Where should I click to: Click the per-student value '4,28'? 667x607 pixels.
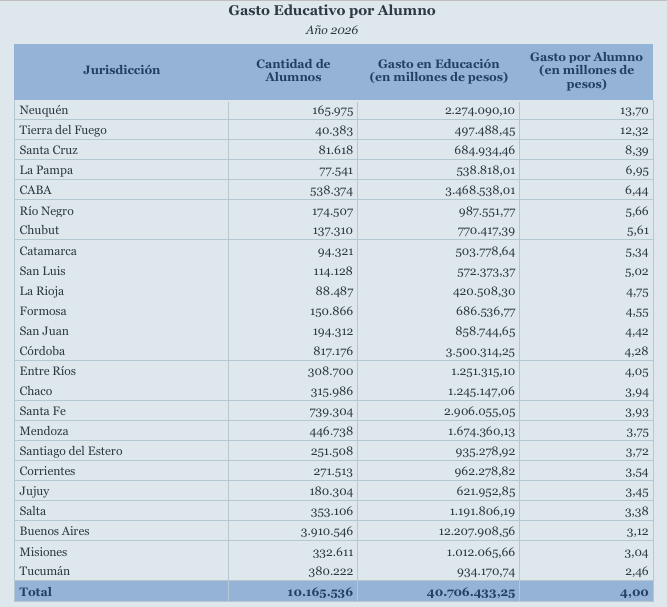point(637,352)
